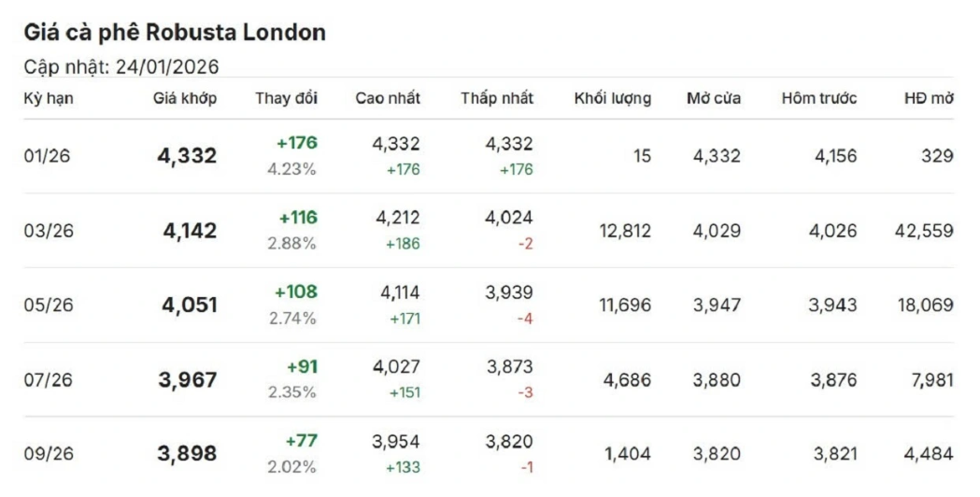
Task: Click the +176 change value in bold
Action: [x=297, y=143]
